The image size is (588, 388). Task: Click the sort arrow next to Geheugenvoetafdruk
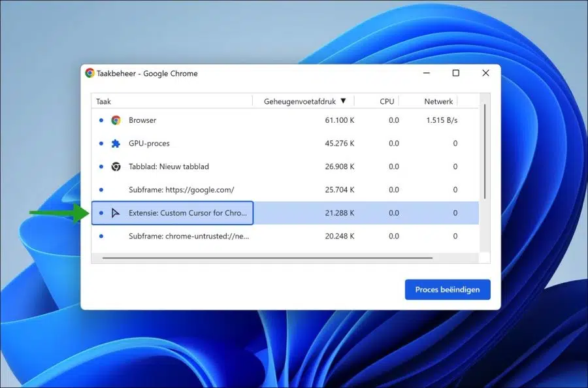343,101
